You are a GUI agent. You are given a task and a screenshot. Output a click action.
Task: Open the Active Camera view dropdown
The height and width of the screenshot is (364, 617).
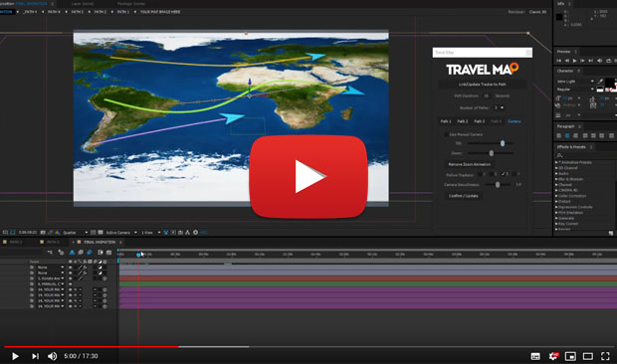click(121, 233)
